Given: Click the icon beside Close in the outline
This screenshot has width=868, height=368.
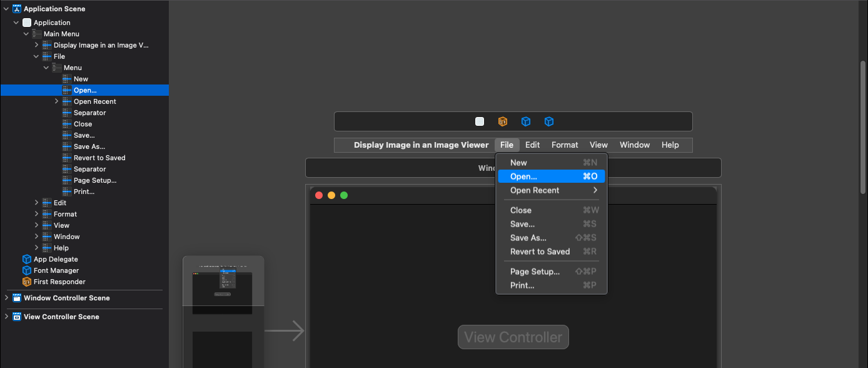Looking at the screenshot, I should pos(67,124).
